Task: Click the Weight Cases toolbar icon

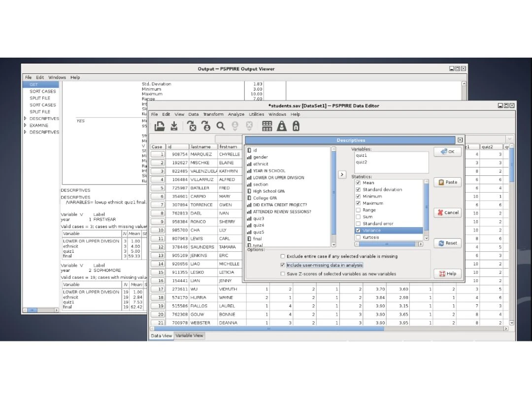Action: point(282,126)
